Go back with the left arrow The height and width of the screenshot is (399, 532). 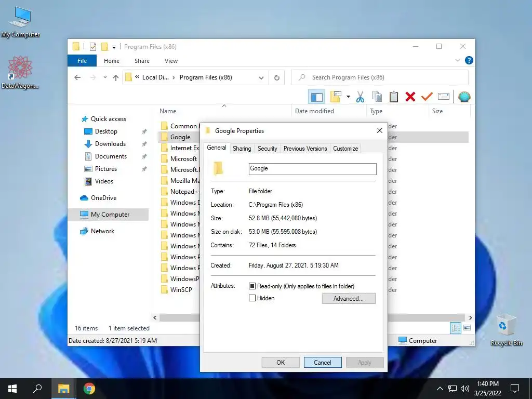pos(77,77)
